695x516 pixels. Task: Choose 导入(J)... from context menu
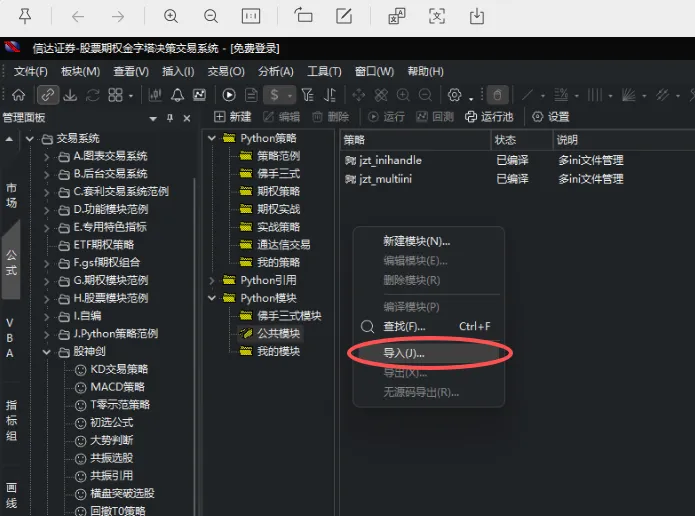(428, 353)
